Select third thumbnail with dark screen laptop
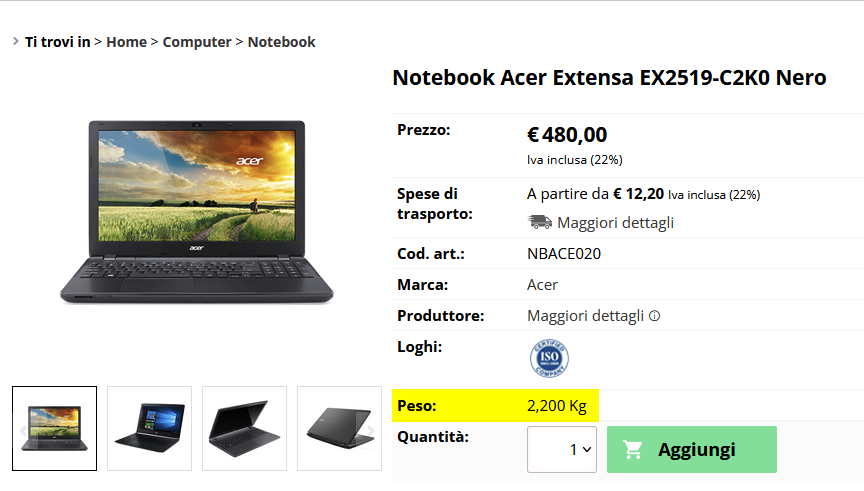Viewport: 864px width, 491px height. (245, 428)
